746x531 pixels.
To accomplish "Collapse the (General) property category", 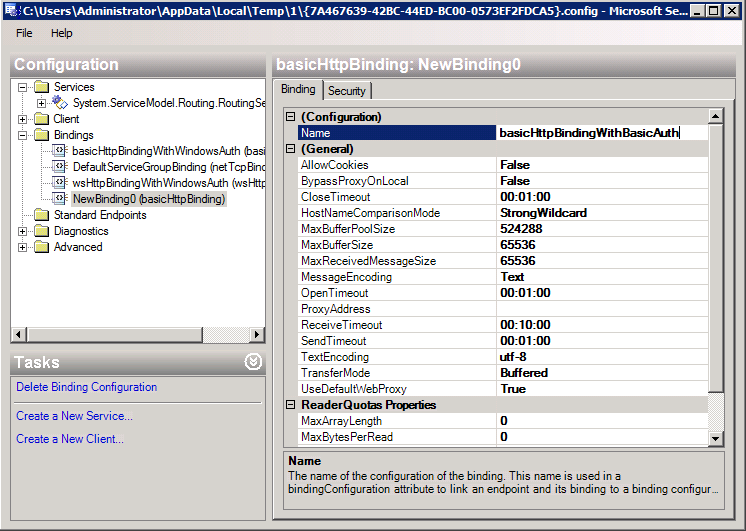I will point(290,149).
